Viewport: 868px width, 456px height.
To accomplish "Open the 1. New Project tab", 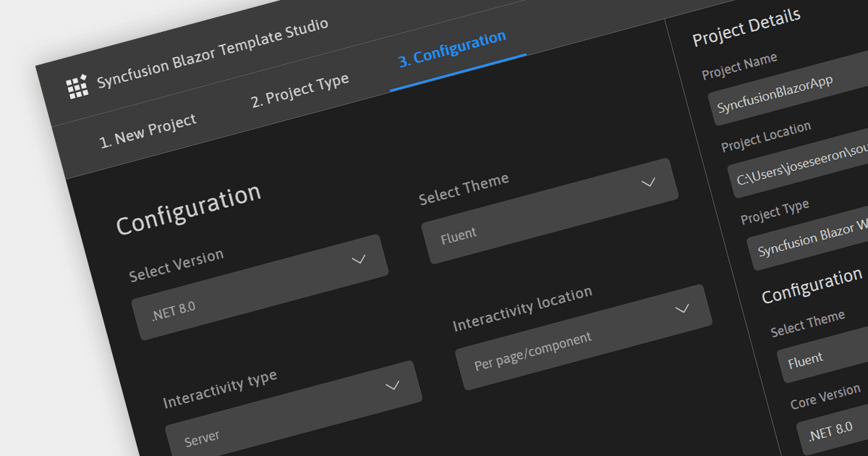I will [x=148, y=130].
